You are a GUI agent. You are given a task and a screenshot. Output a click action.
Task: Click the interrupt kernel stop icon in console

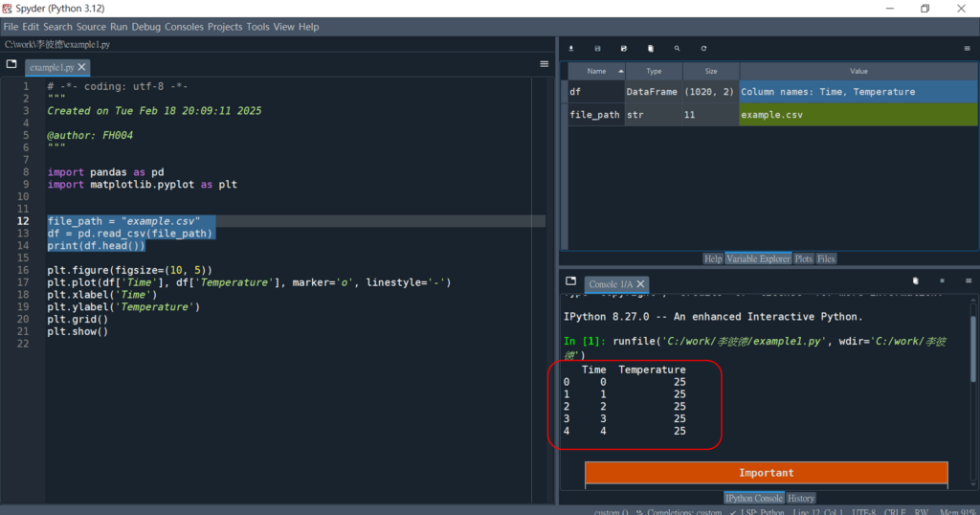pos(942,281)
